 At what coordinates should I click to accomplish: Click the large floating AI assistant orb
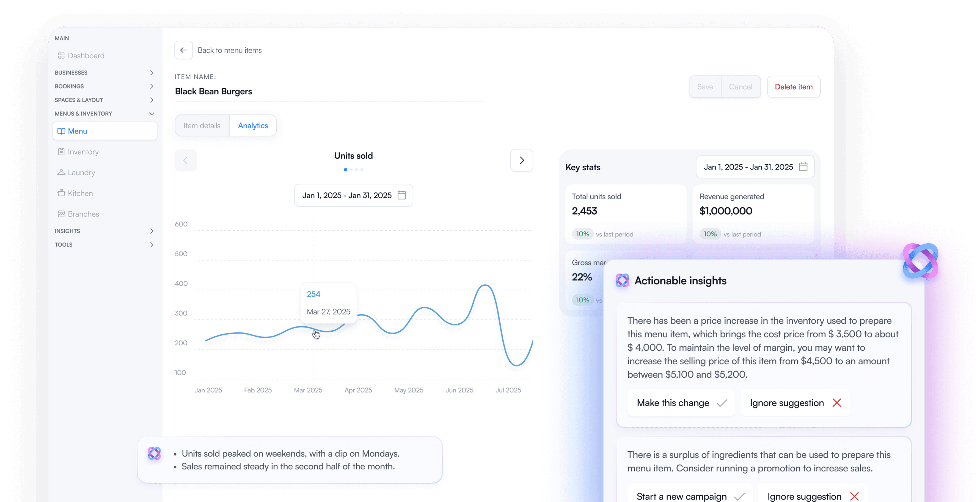pos(920,261)
